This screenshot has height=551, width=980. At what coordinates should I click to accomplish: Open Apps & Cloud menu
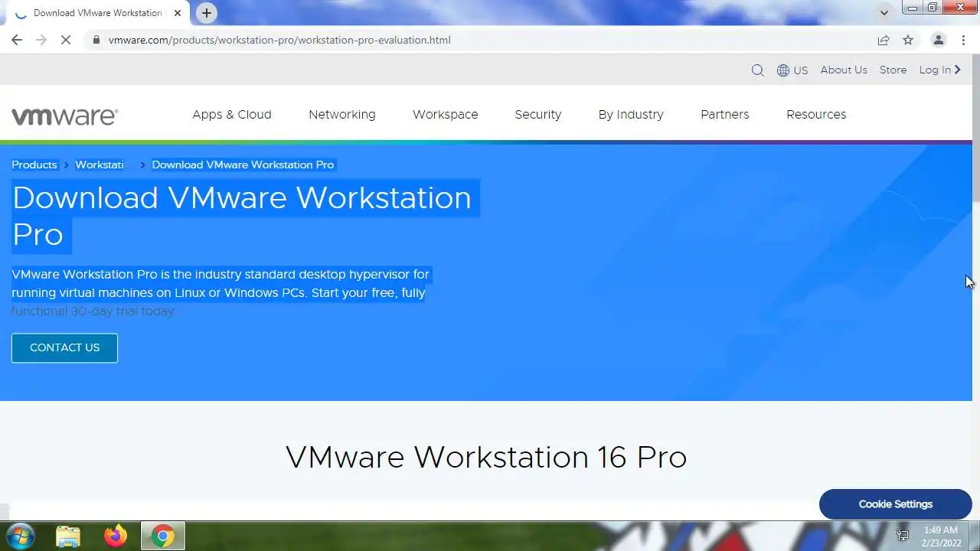click(232, 115)
